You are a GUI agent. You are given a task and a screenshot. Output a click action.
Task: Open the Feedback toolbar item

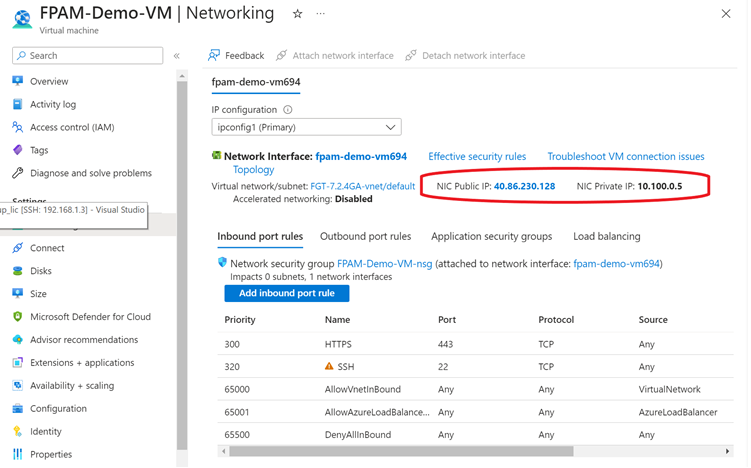236,56
